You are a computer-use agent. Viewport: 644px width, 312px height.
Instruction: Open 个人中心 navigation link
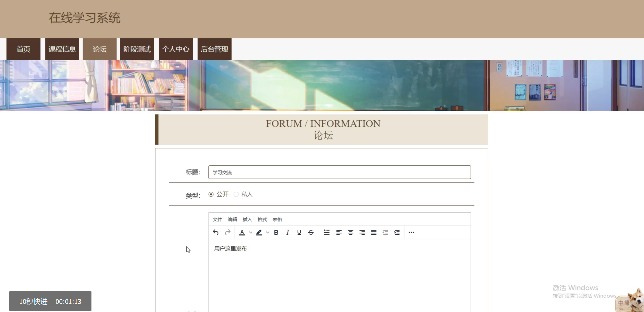(x=176, y=49)
